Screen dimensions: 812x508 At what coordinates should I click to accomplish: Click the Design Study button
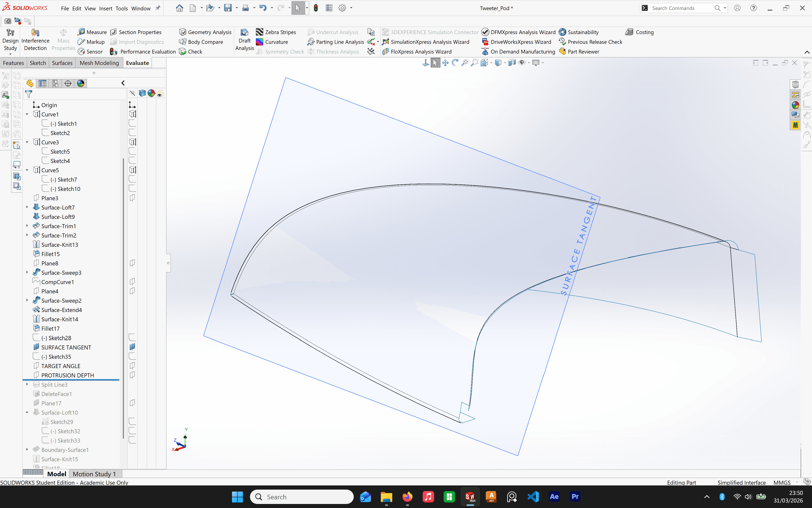pos(10,42)
